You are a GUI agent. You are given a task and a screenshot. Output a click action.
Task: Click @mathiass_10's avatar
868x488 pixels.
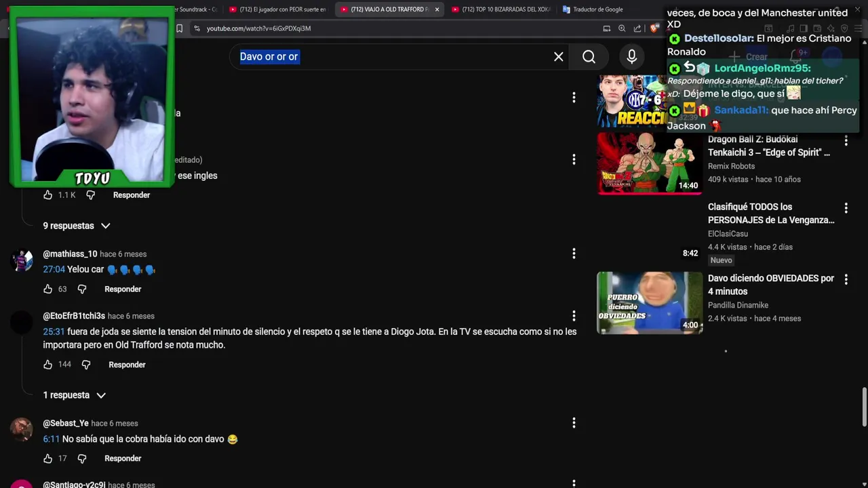point(22,261)
